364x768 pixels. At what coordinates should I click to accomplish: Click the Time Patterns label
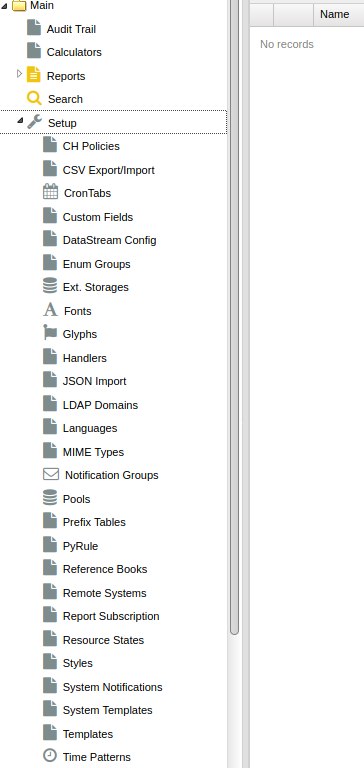[x=97, y=757]
